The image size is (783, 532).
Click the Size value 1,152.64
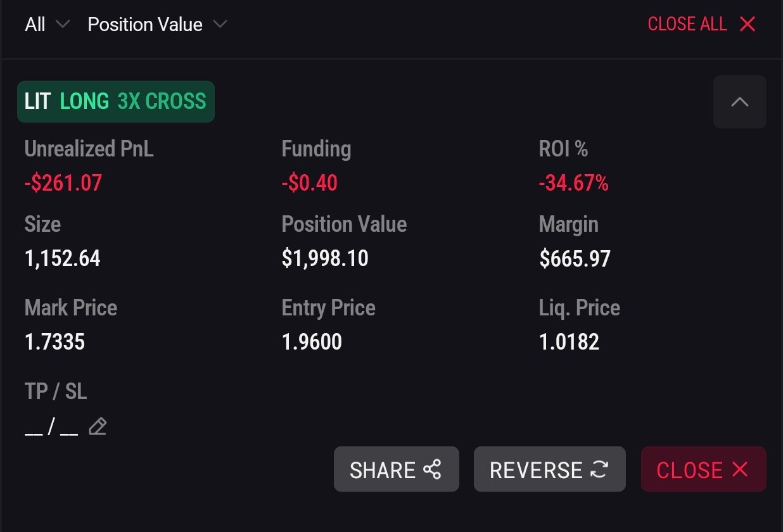click(62, 258)
